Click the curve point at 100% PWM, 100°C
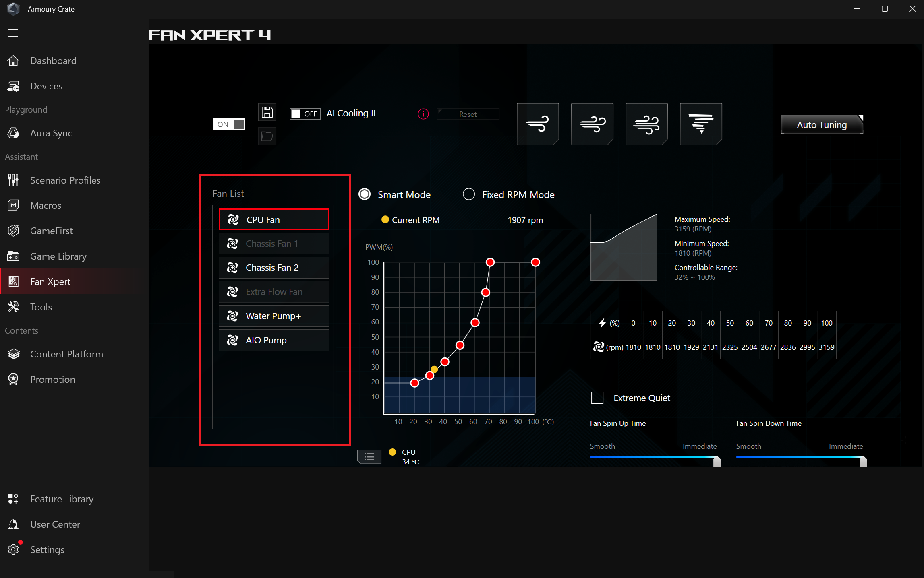This screenshot has width=924, height=578. click(x=535, y=262)
